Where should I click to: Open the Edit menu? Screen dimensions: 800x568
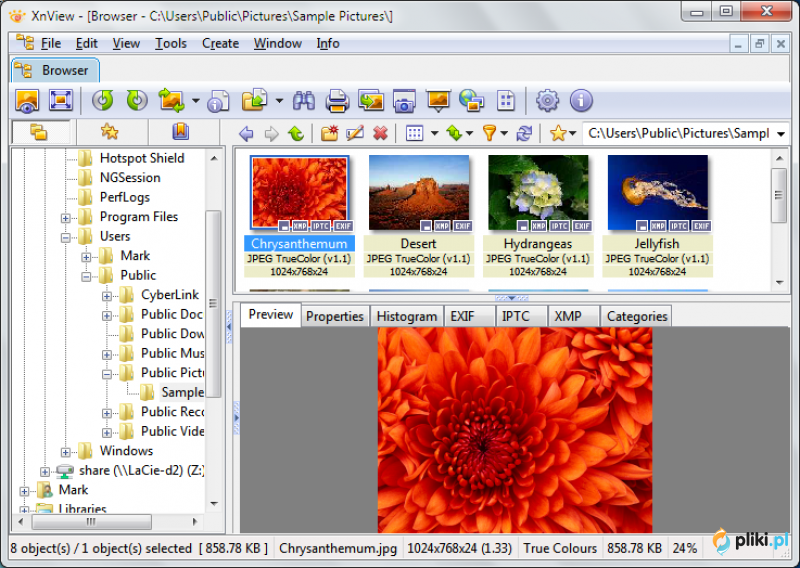pyautogui.click(x=87, y=43)
